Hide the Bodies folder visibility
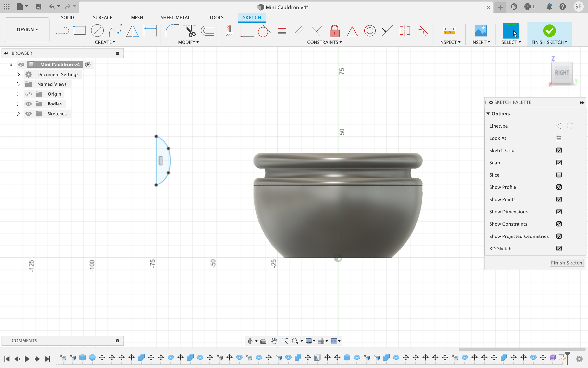Viewport: 588px width, 368px height. (29, 104)
